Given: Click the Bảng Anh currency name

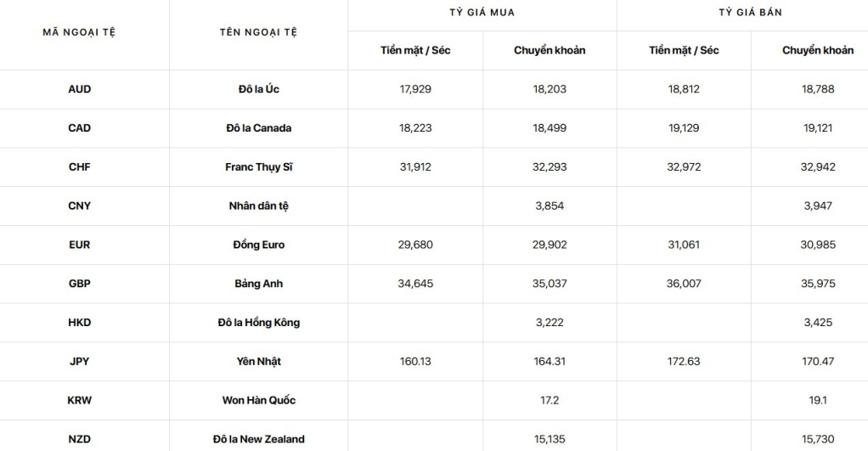Looking at the screenshot, I should click(x=258, y=284).
